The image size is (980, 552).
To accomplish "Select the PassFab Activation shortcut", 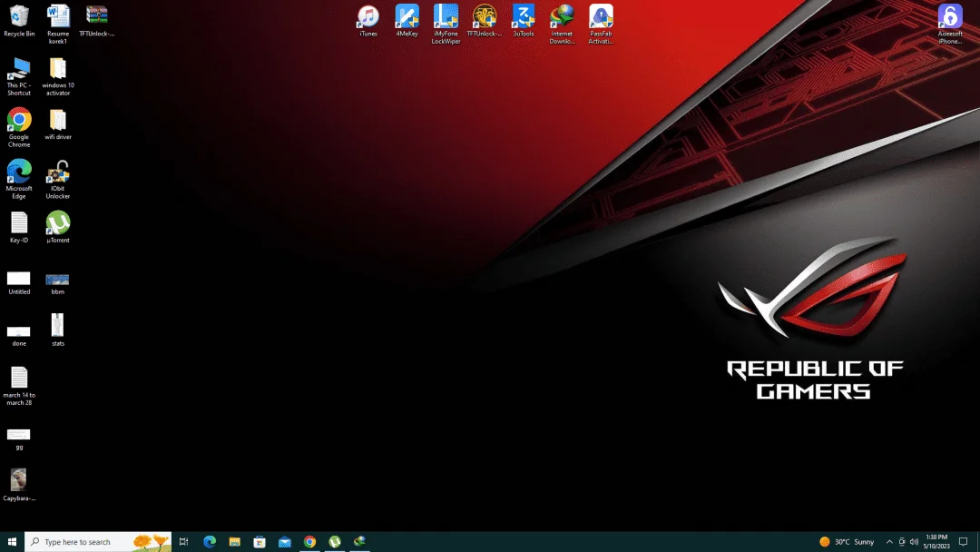I will [x=601, y=24].
